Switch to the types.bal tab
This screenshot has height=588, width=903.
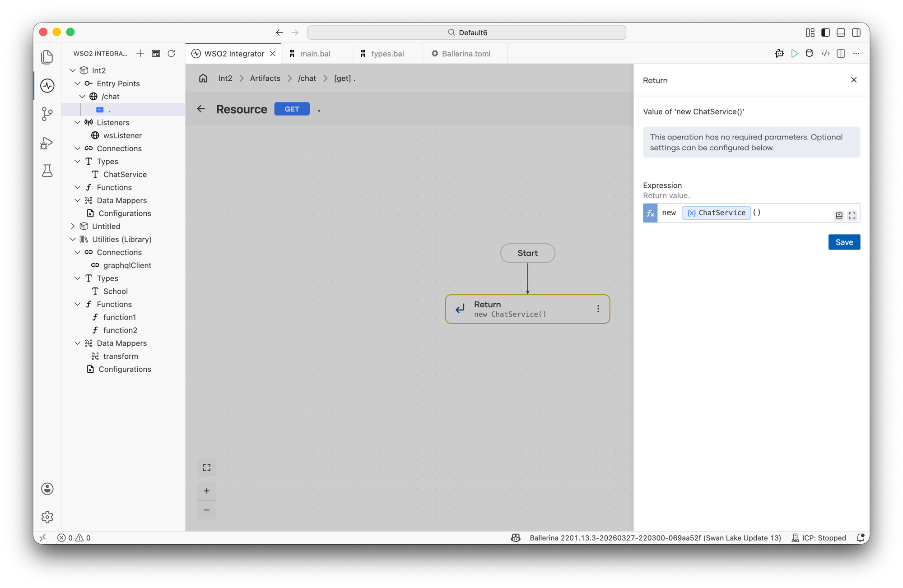pos(387,54)
